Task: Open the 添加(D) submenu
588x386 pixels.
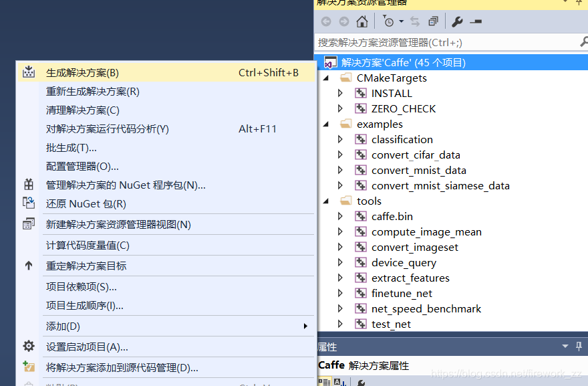Action: coord(166,326)
